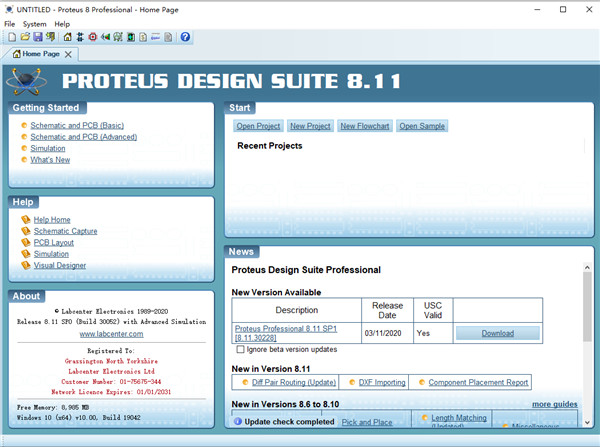The width and height of the screenshot is (600, 447).
Task: Maximize the Proteus window
Action: [563, 10]
